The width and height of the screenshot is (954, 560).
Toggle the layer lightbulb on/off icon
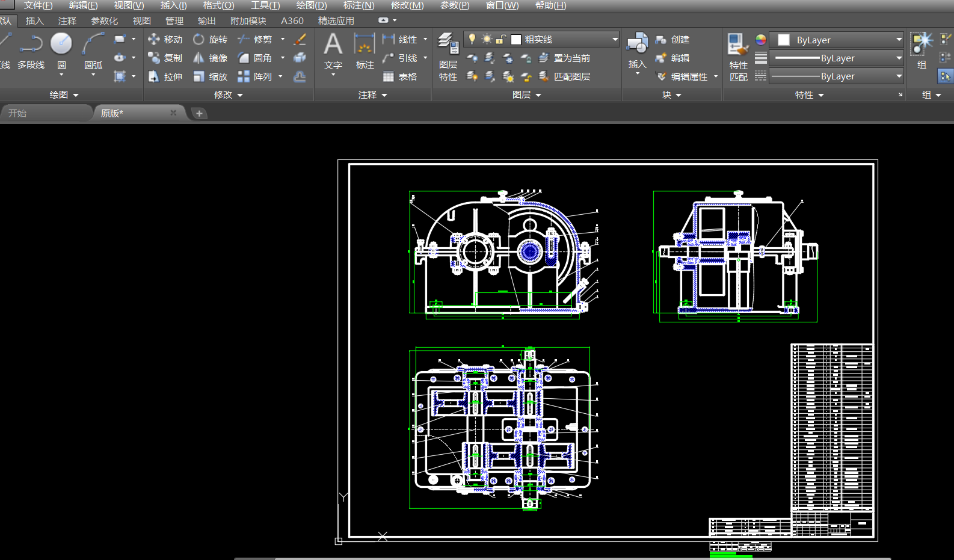[x=472, y=39]
